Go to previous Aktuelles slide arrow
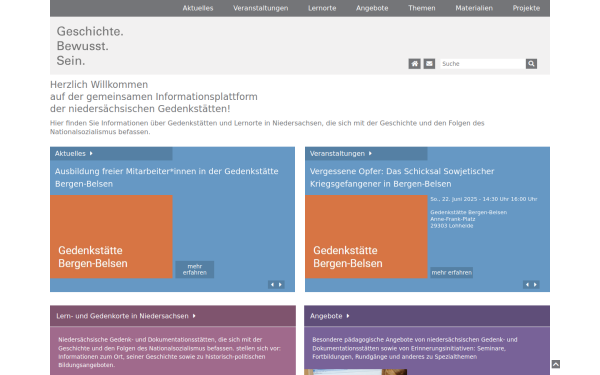 pos(272,285)
